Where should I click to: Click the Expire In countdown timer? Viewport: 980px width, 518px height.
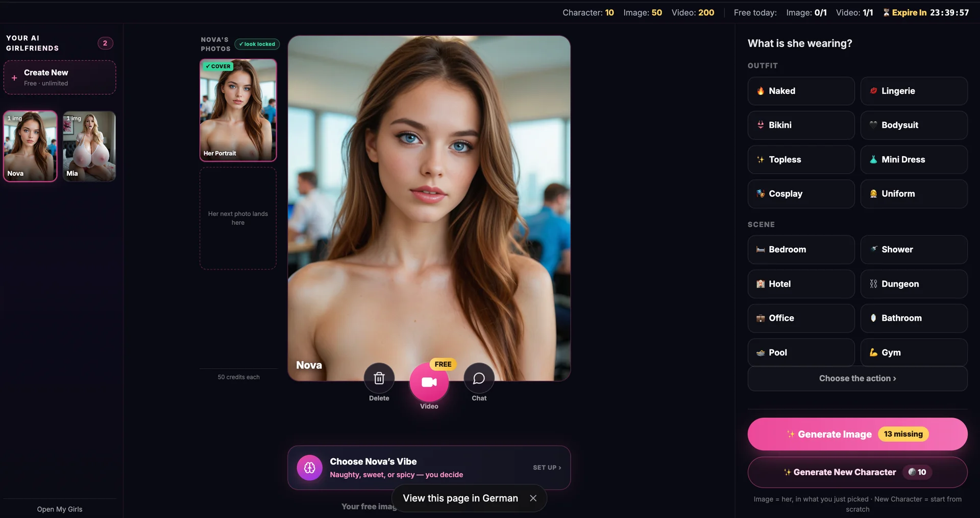coord(926,12)
